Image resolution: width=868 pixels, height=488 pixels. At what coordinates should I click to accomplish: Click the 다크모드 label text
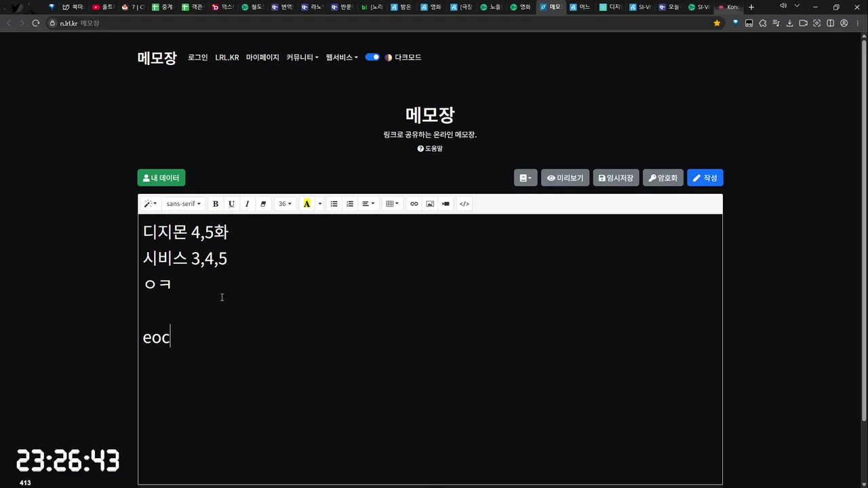click(x=408, y=58)
